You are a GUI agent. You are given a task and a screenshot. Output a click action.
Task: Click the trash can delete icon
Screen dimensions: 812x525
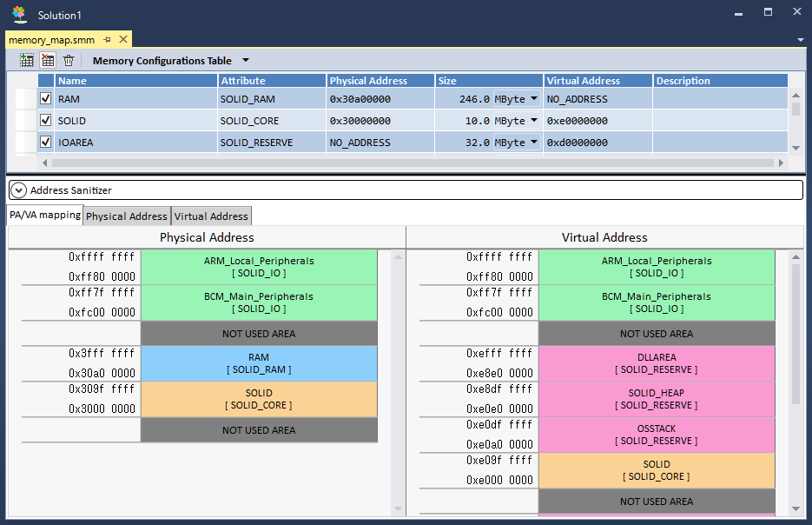click(x=69, y=61)
